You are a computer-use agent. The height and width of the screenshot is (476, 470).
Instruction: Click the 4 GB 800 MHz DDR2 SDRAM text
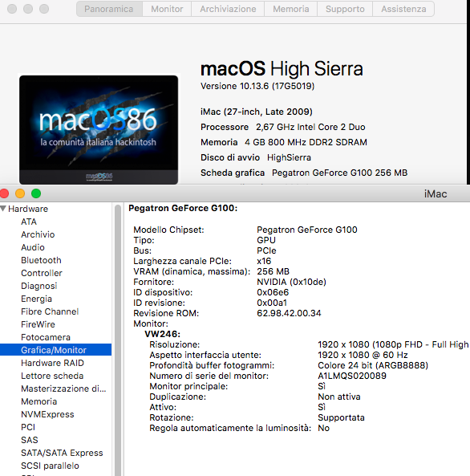[306, 142]
